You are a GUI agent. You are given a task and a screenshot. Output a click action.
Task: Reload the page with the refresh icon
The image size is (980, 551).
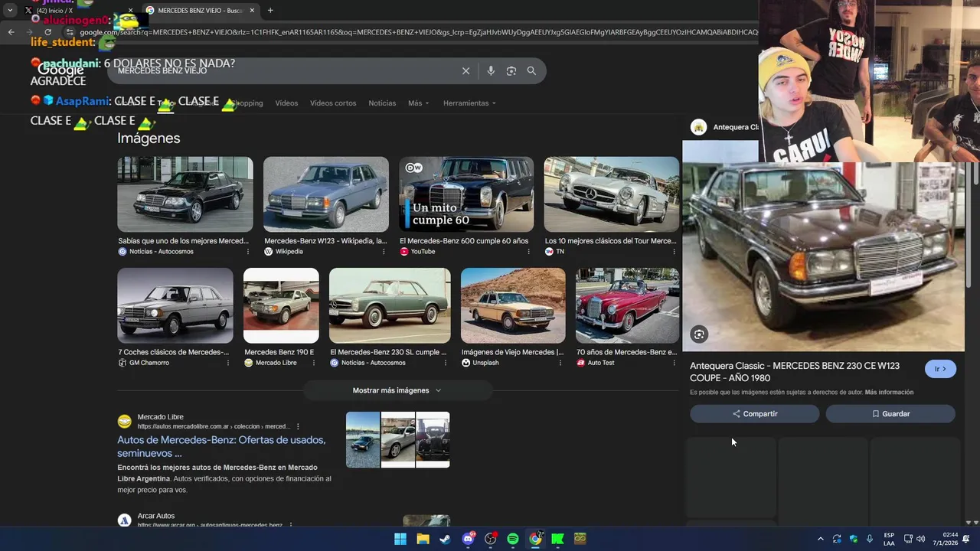click(x=48, y=32)
